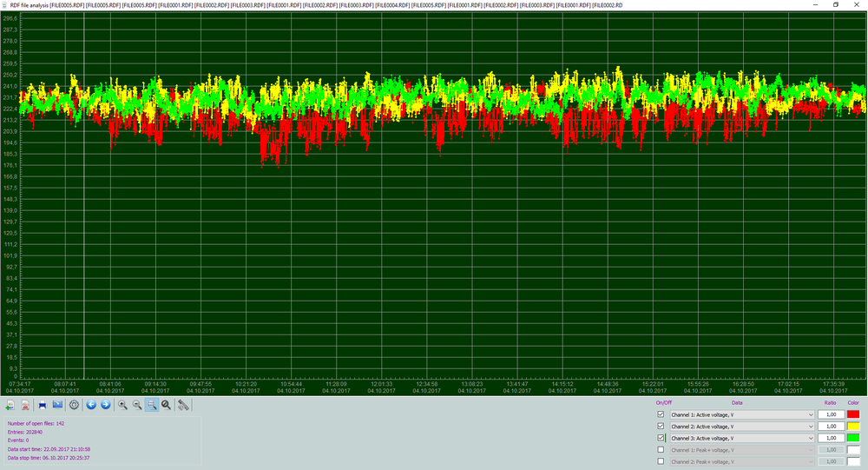Screen dimensions: 868x470
Task: Save the chart as an image
Action: pos(57,405)
